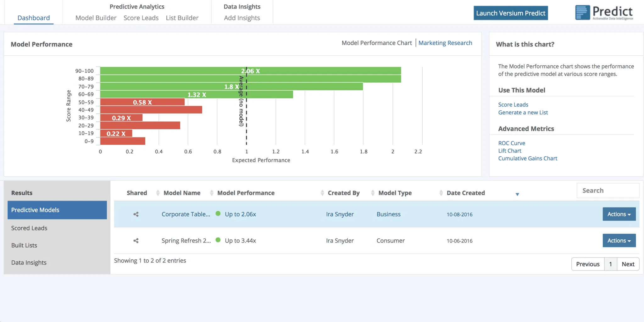644x322 pixels.
Task: Open the Score Leads navigation tab
Action: click(x=141, y=18)
